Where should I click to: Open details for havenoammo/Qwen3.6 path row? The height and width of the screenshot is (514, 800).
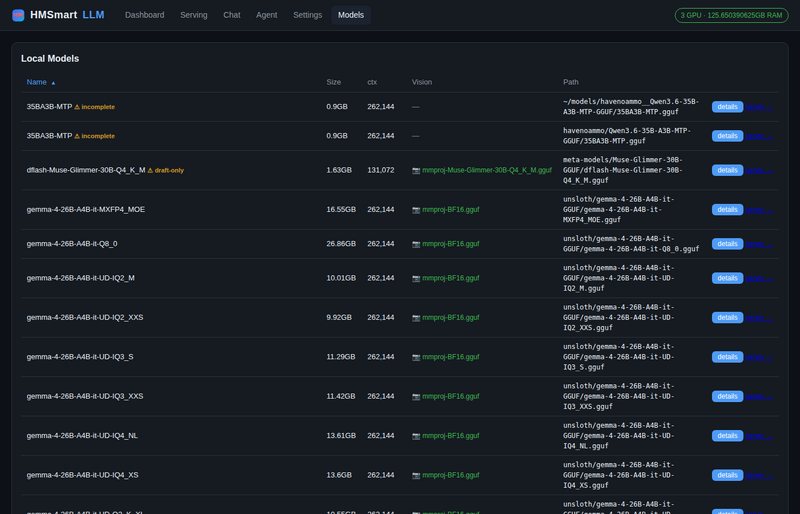728,136
